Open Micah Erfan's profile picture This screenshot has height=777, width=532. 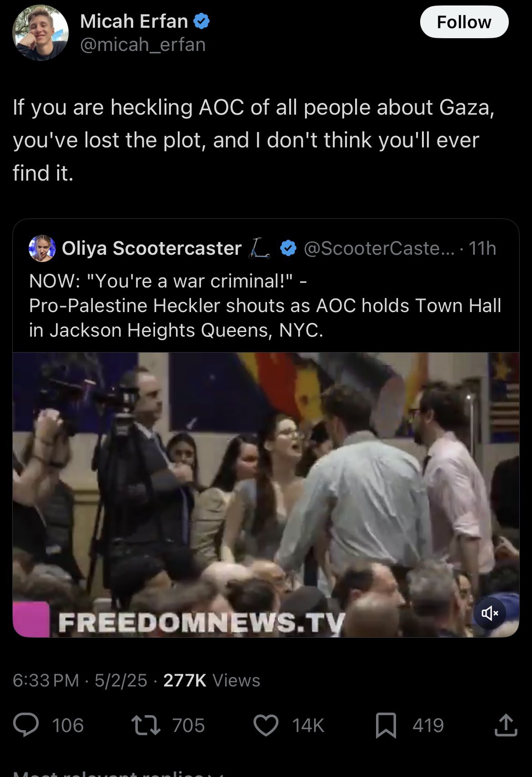40,33
